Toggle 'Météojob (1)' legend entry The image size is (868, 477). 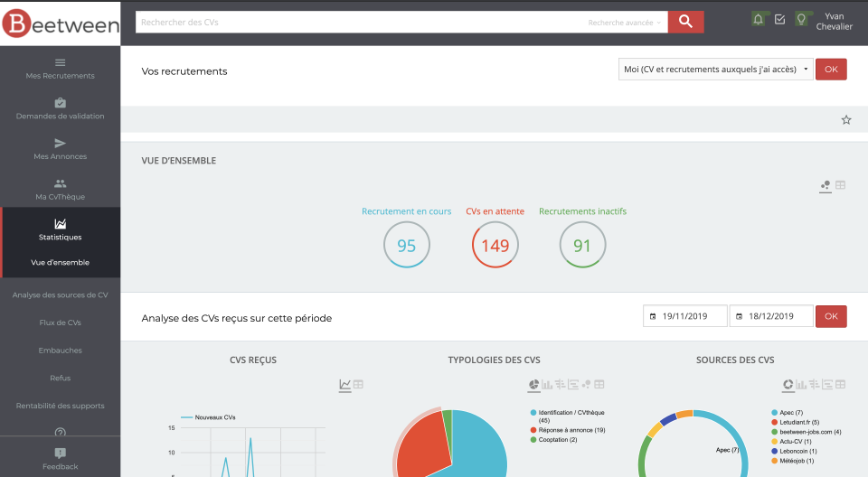click(793, 461)
